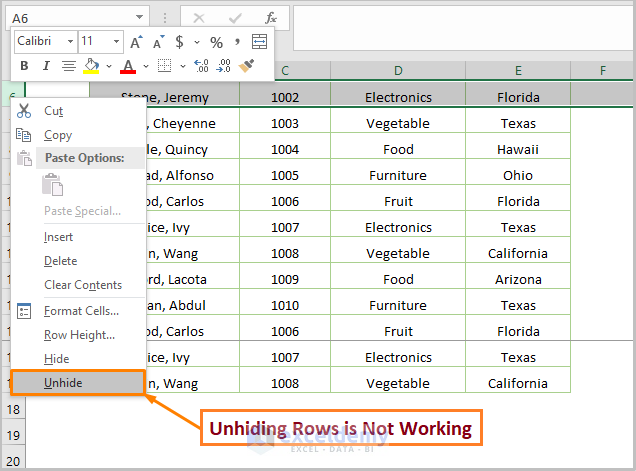Open Row Height from context menu
This screenshot has width=636, height=471.
[78, 335]
